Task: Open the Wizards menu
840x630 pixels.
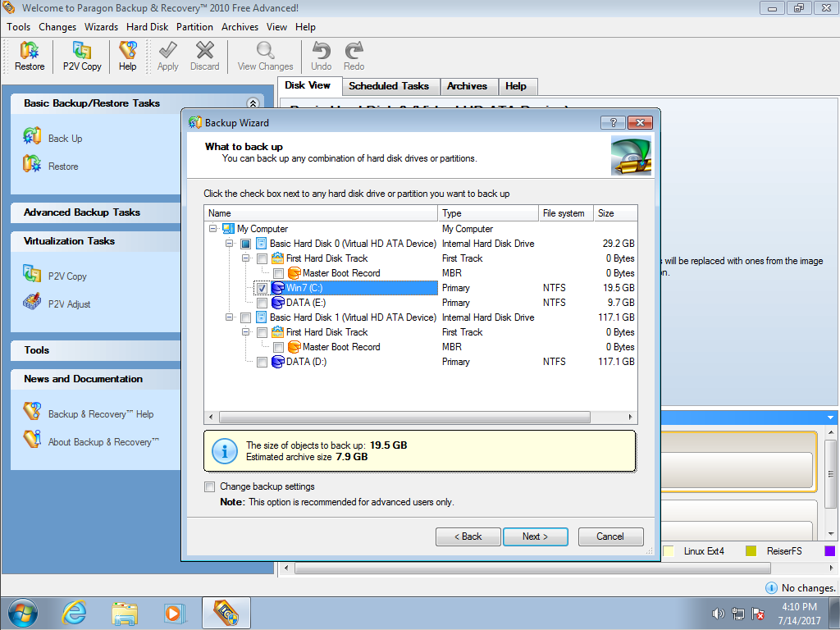Action: point(101,27)
